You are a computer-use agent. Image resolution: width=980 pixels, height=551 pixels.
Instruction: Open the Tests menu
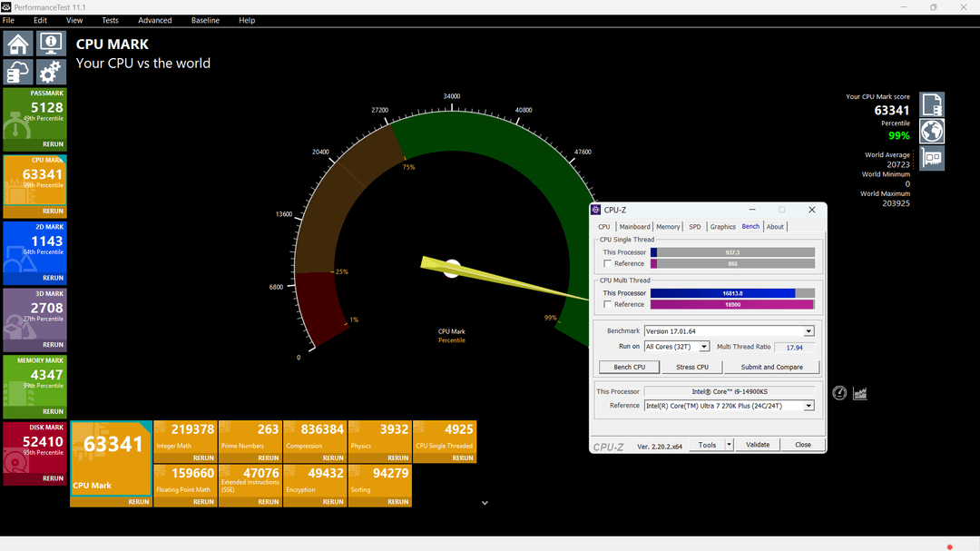point(110,20)
